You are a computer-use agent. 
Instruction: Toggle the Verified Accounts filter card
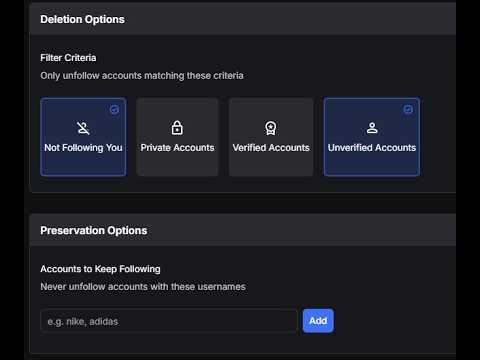click(271, 137)
